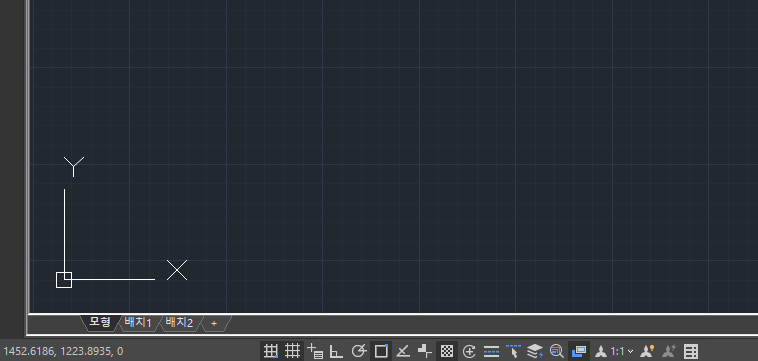Switch to the 모형 model tab
Image resolution: width=758 pixels, height=361 pixels.
[101, 322]
